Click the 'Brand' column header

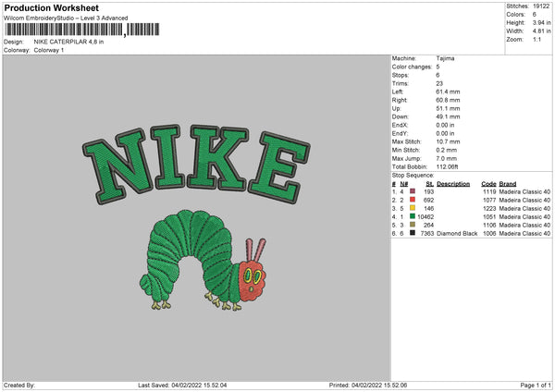tap(508, 184)
